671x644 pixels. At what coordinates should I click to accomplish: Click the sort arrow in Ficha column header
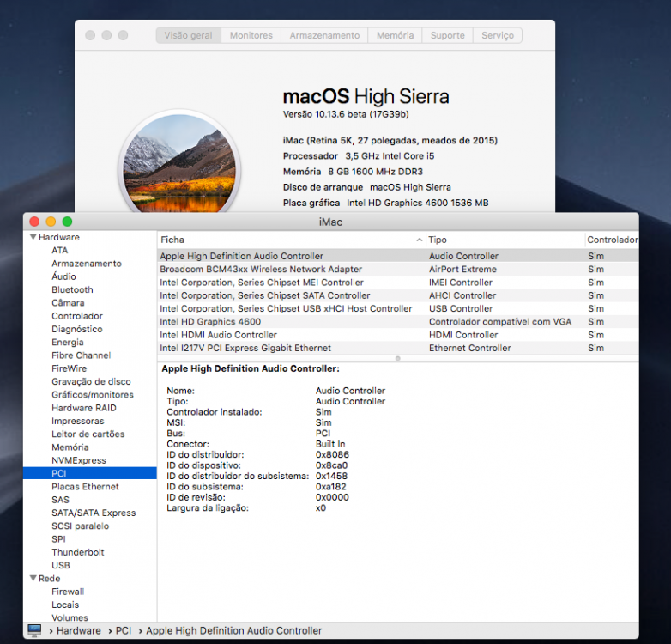pyautogui.click(x=419, y=240)
